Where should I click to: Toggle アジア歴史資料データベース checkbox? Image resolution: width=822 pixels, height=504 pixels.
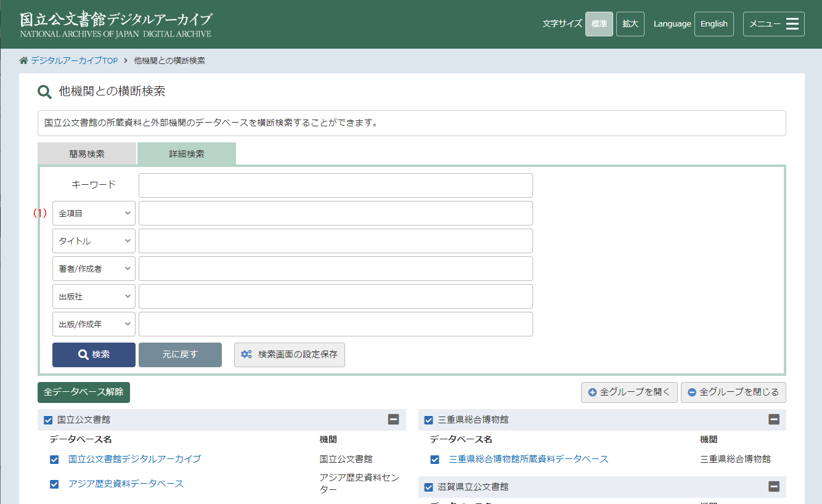(54, 484)
